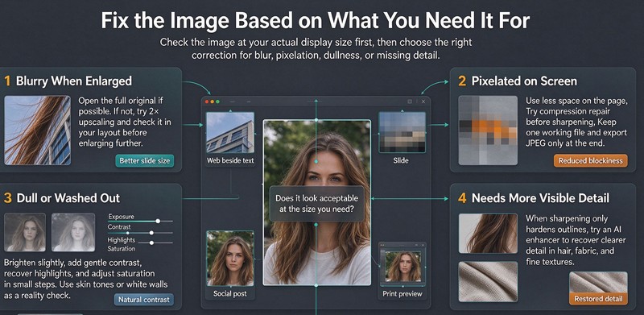Click the 'Slide' label

point(401,160)
